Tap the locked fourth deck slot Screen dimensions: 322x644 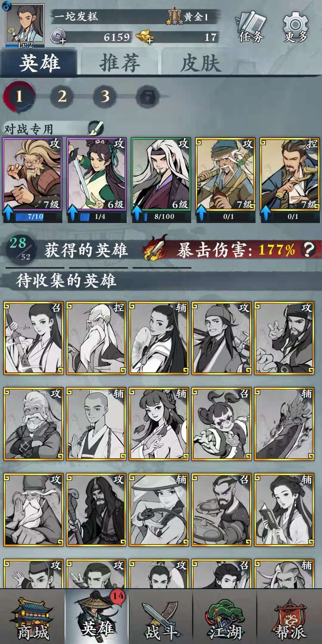148,96
